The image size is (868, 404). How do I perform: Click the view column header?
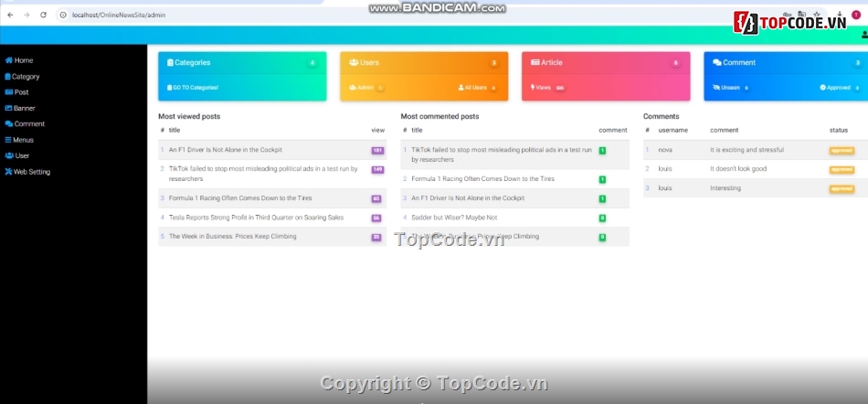click(x=377, y=130)
